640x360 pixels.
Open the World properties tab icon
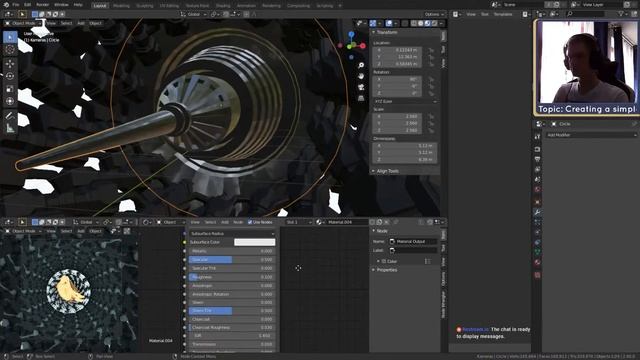pos(537,190)
